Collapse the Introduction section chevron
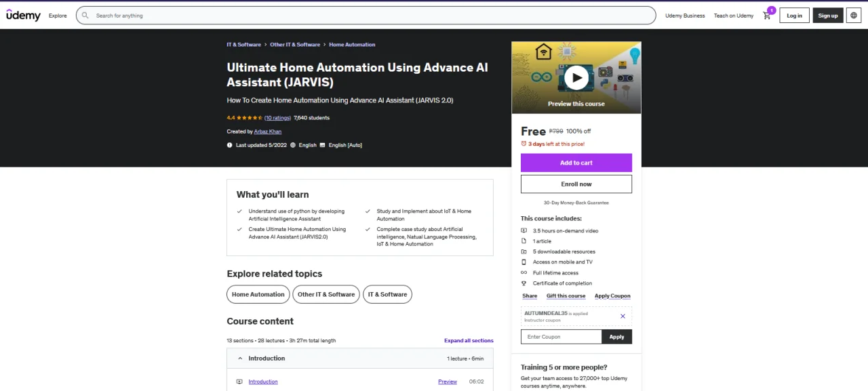Image resolution: width=868 pixels, height=391 pixels. pyautogui.click(x=240, y=358)
